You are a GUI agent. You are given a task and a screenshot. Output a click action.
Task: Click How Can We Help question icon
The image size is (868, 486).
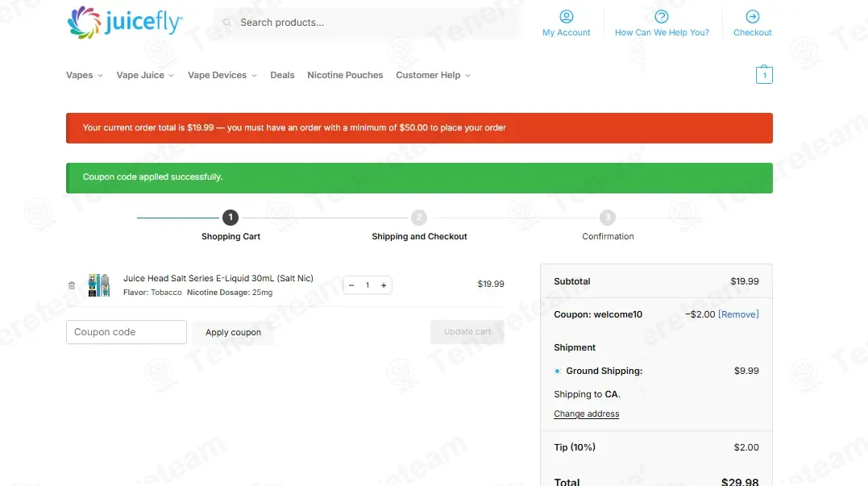tap(662, 17)
